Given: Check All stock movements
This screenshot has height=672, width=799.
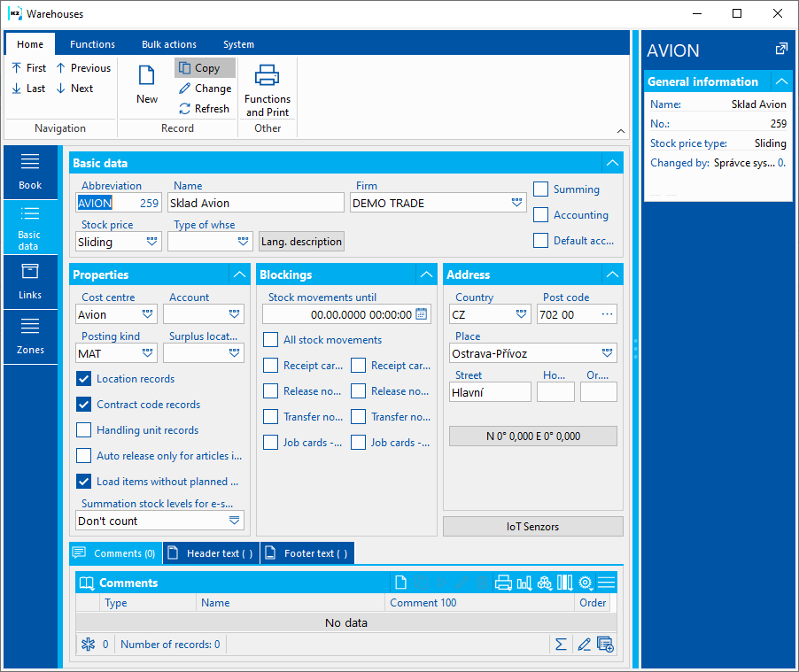Looking at the screenshot, I should pos(270,340).
